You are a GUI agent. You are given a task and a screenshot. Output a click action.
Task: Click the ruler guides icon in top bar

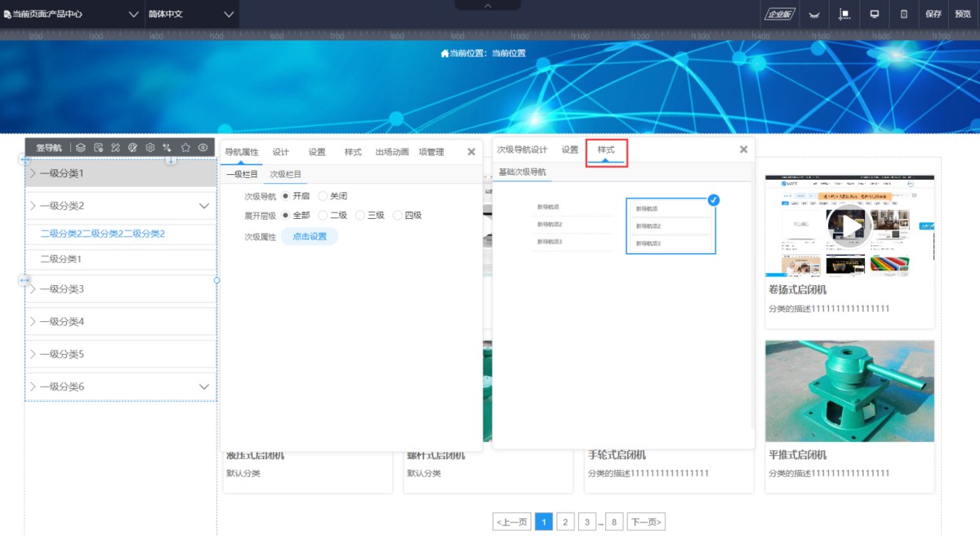[844, 14]
